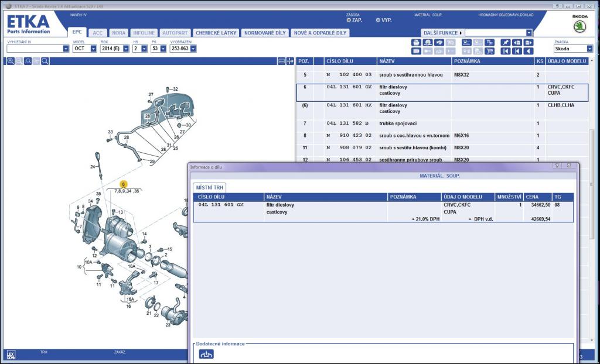
Task: Select row 'trubka spojovaci' 04L 131 582 B
Action: 443,123
